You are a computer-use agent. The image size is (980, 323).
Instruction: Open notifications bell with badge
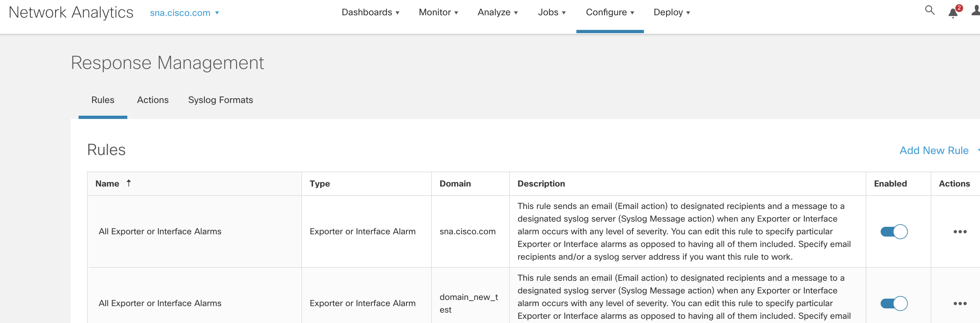pyautogui.click(x=954, y=12)
